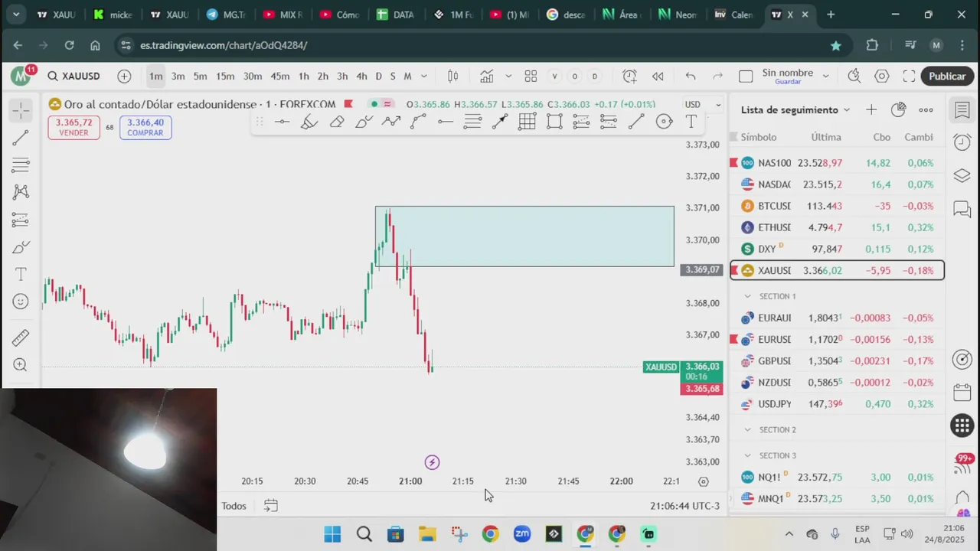Select the brush tool in left sidebar

21,247
